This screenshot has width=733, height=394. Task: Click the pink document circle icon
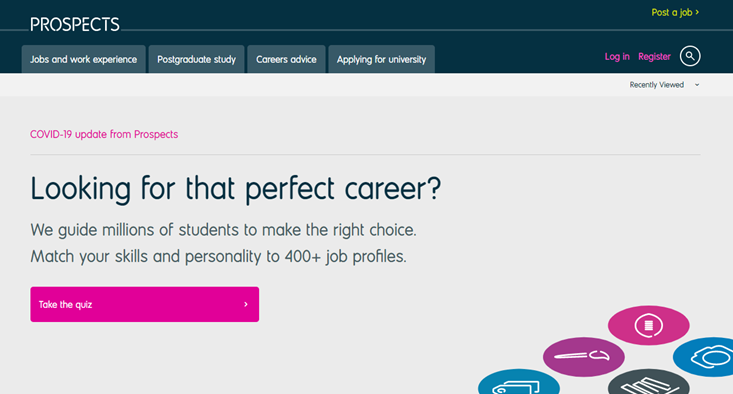pyautogui.click(x=648, y=325)
